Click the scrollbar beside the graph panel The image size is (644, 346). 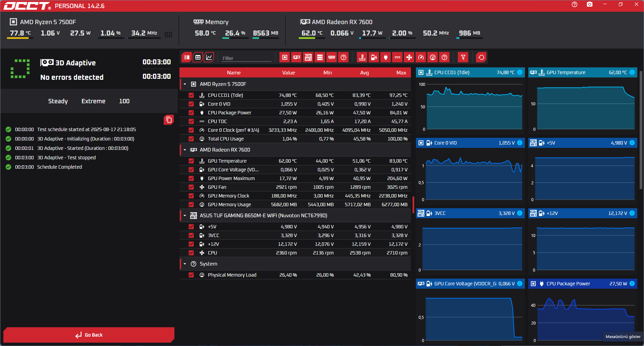tap(641, 130)
